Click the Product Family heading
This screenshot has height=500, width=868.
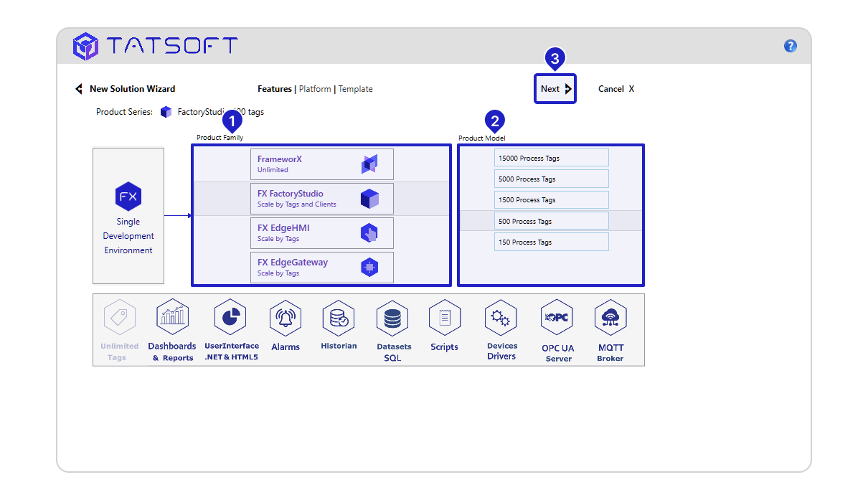pyautogui.click(x=220, y=137)
